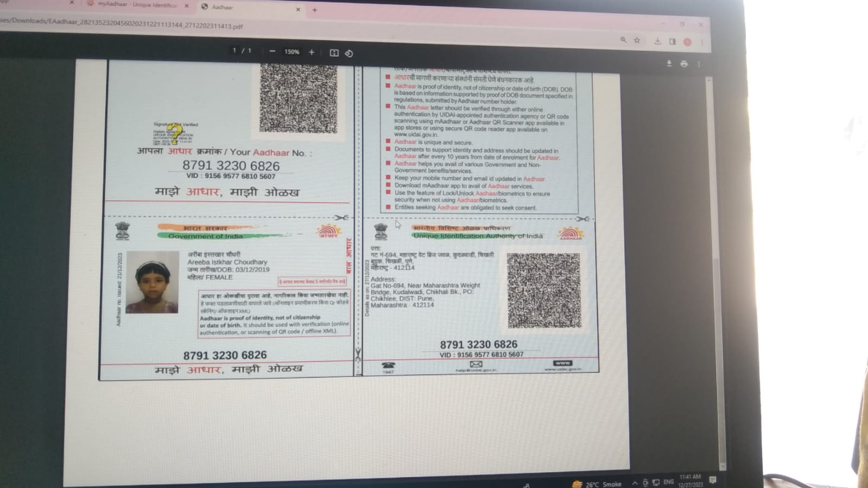Click the 150% zoom level field

[292, 52]
